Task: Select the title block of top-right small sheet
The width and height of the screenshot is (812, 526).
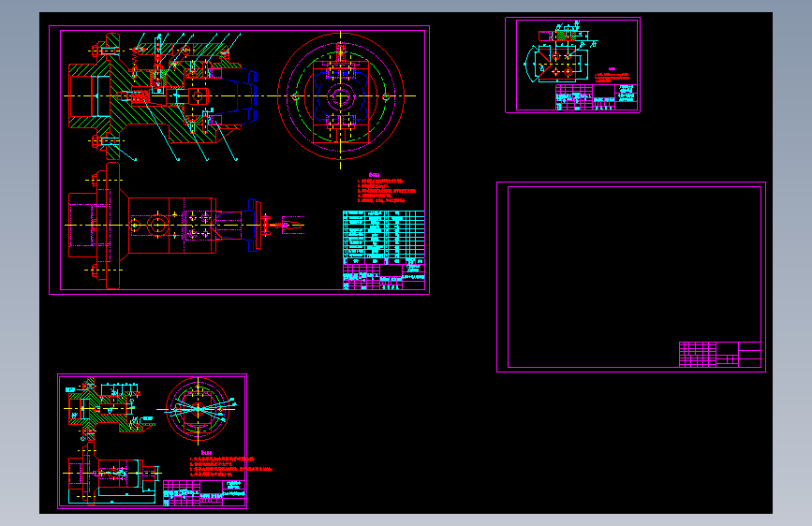Action: click(597, 97)
